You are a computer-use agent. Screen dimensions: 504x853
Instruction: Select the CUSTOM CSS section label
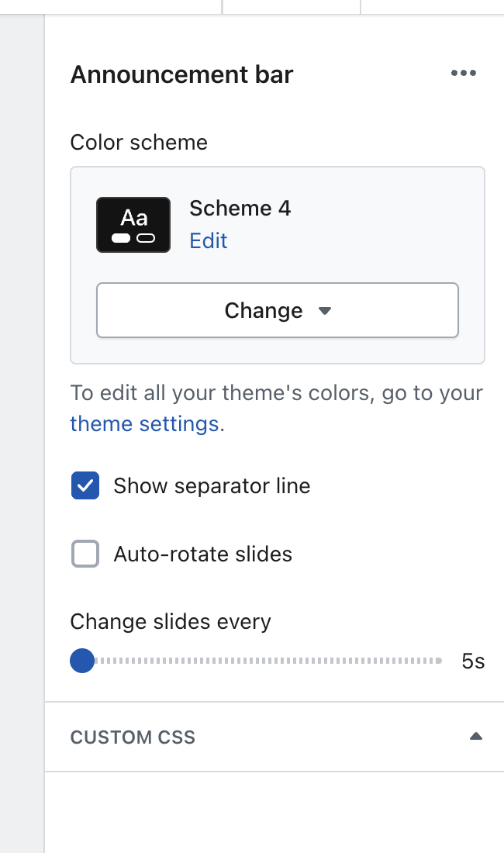pyautogui.click(x=132, y=737)
